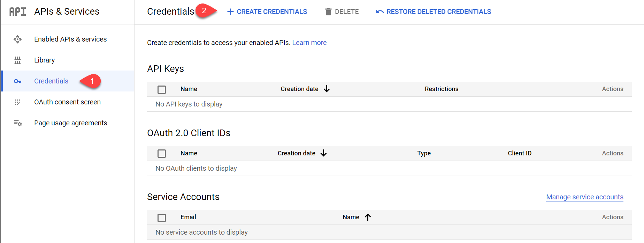Viewport: 644px width, 243px height.
Task: Click RESTORE DELETED CREDENTIALS button
Action: point(434,12)
